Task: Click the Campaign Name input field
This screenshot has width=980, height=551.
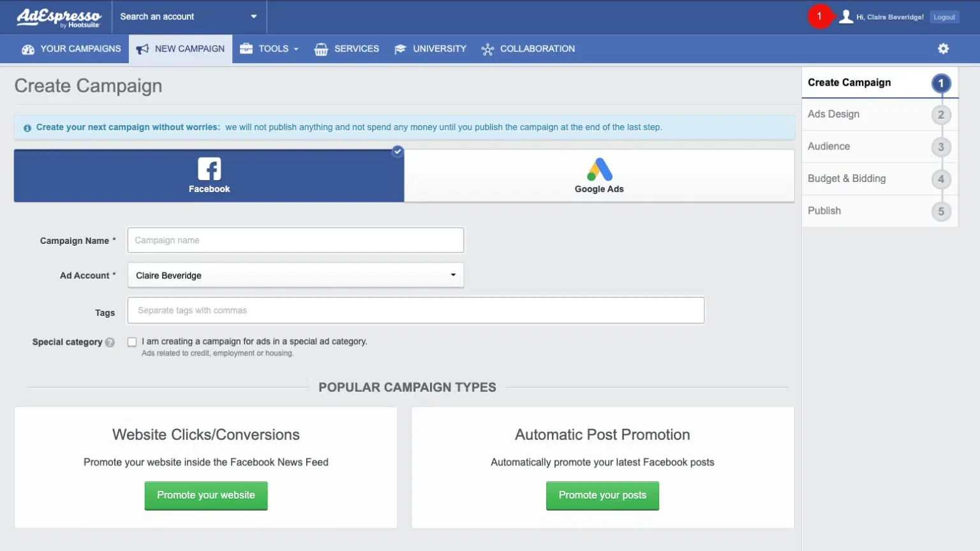Action: [x=295, y=240]
